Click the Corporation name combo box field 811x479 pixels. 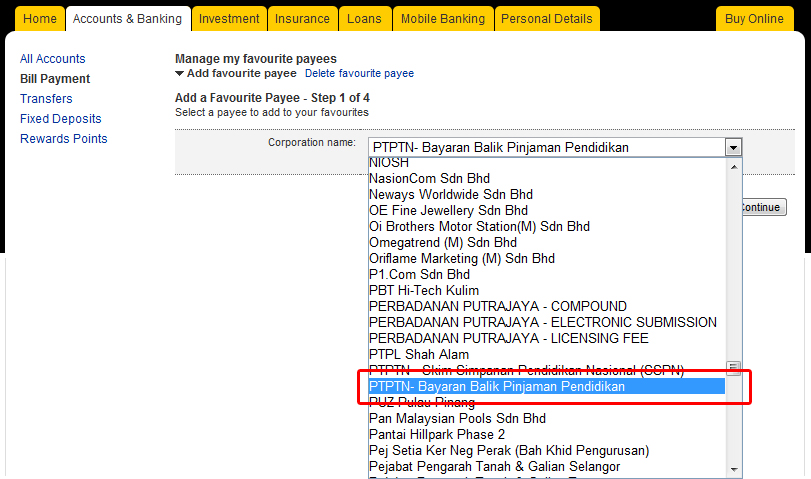point(555,147)
